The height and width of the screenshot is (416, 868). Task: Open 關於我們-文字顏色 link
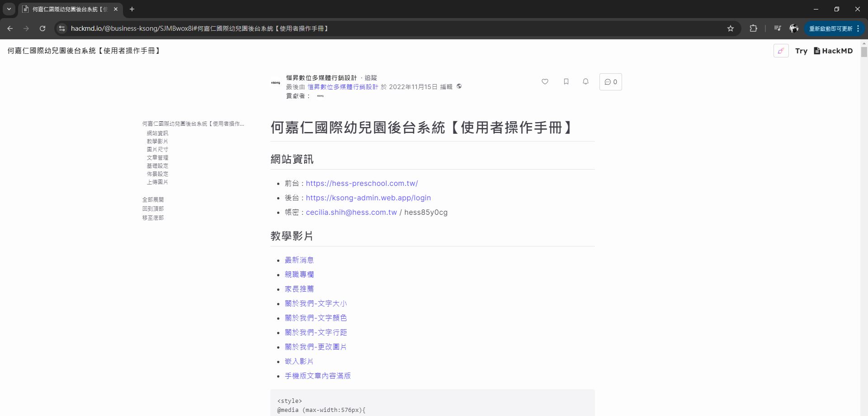[316, 318]
